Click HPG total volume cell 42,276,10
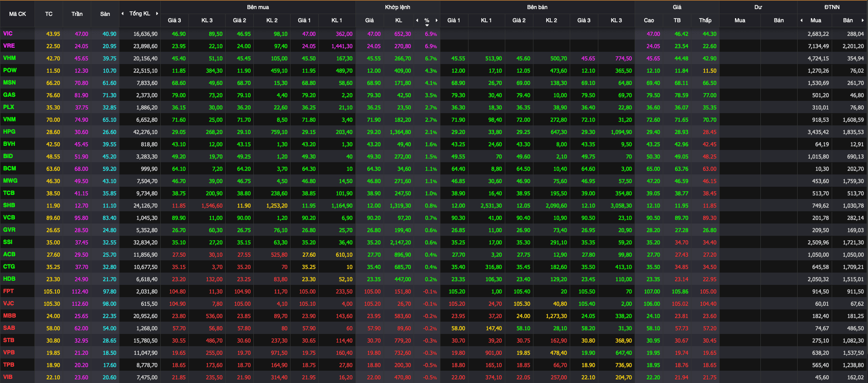Viewport: 868px width, 383px height. (x=145, y=132)
